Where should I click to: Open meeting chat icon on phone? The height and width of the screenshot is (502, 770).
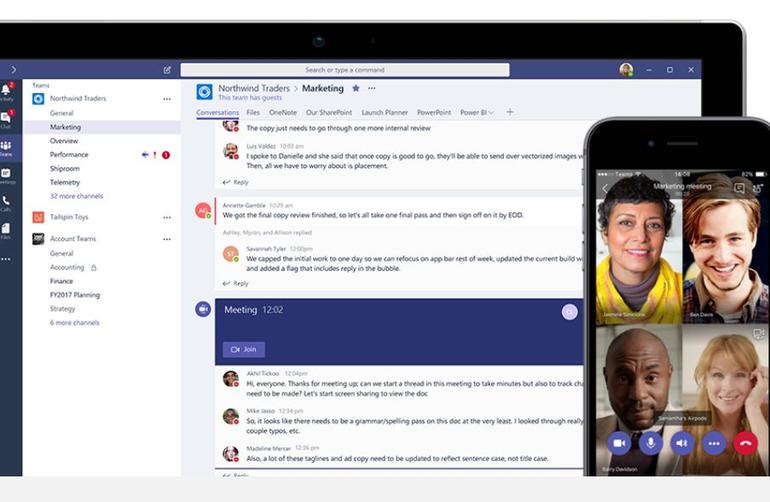pos(739,188)
